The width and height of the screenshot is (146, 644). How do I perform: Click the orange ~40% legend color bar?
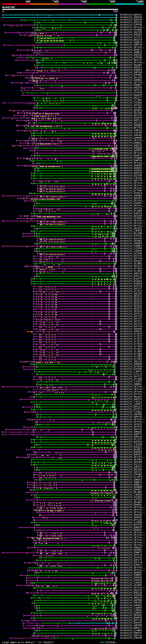(45, 4)
